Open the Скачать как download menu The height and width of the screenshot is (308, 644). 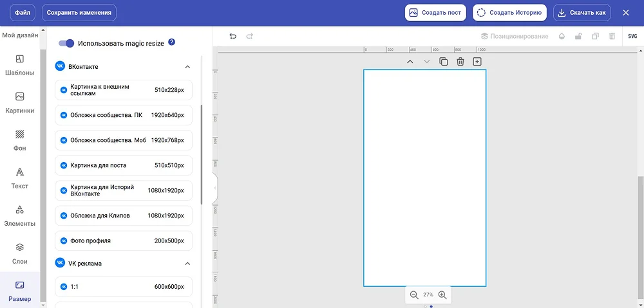click(582, 13)
